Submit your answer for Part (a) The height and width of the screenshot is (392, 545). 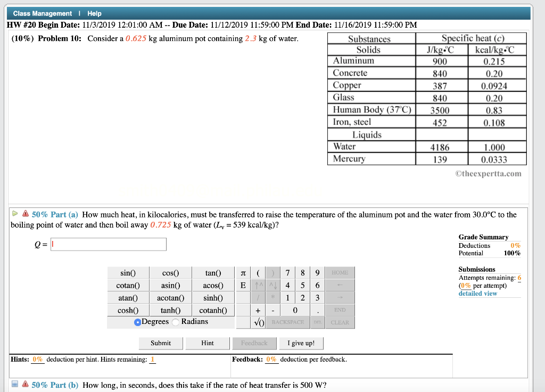click(x=160, y=343)
